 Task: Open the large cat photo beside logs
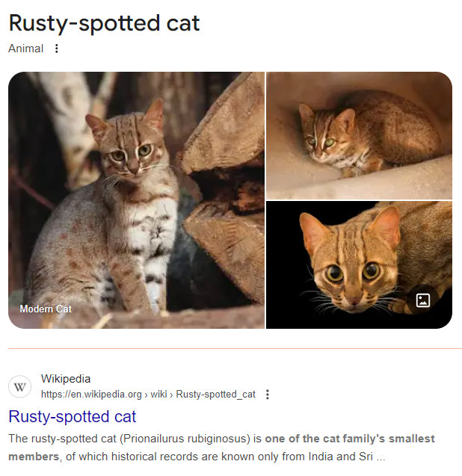[x=136, y=200]
